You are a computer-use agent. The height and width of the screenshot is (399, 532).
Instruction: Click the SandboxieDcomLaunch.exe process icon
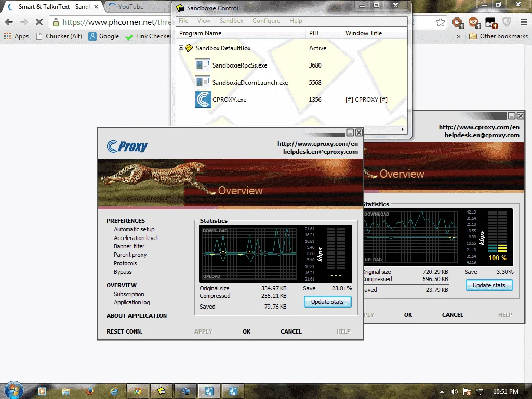(x=203, y=82)
